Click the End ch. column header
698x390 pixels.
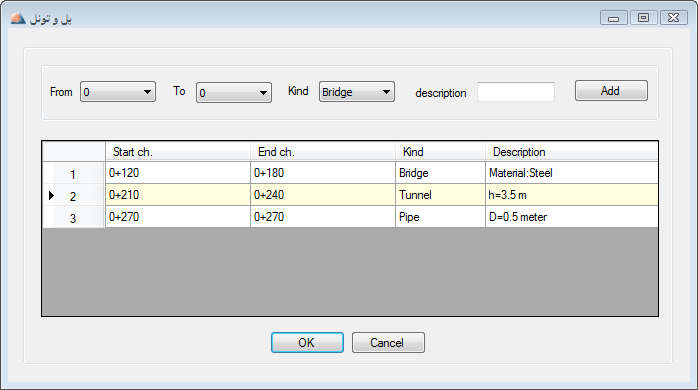(323, 152)
